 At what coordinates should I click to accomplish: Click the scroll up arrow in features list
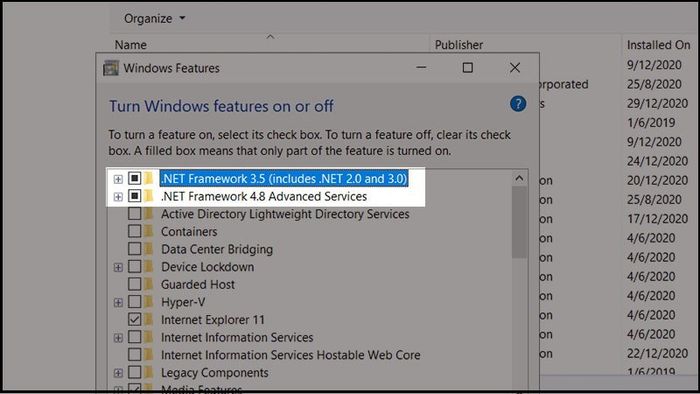[x=519, y=178]
